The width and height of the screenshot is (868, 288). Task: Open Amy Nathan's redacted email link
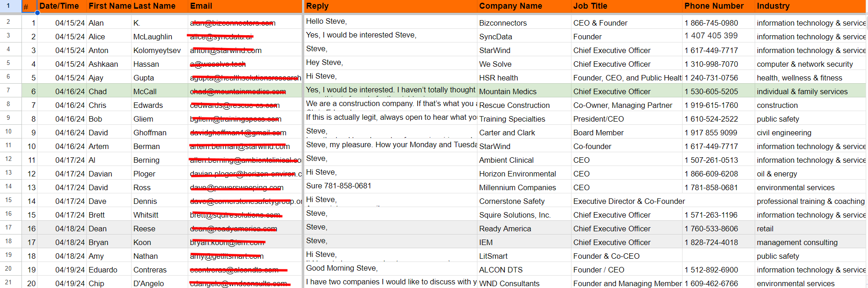[x=227, y=256]
